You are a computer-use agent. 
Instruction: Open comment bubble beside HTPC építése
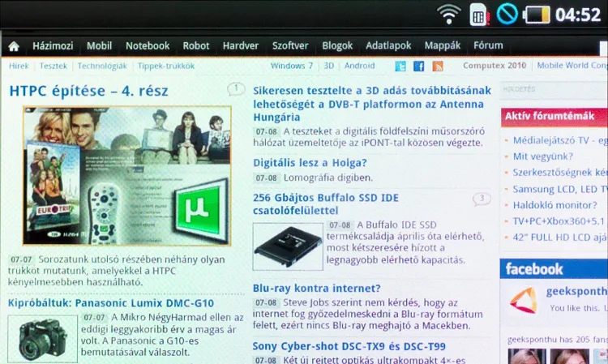236,89
